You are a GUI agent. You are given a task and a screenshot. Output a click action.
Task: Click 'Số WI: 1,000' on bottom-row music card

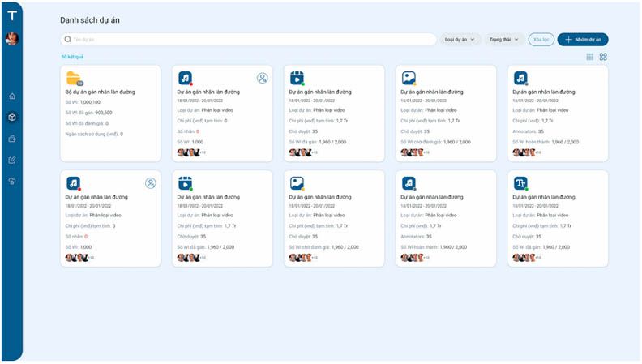[x=79, y=247]
